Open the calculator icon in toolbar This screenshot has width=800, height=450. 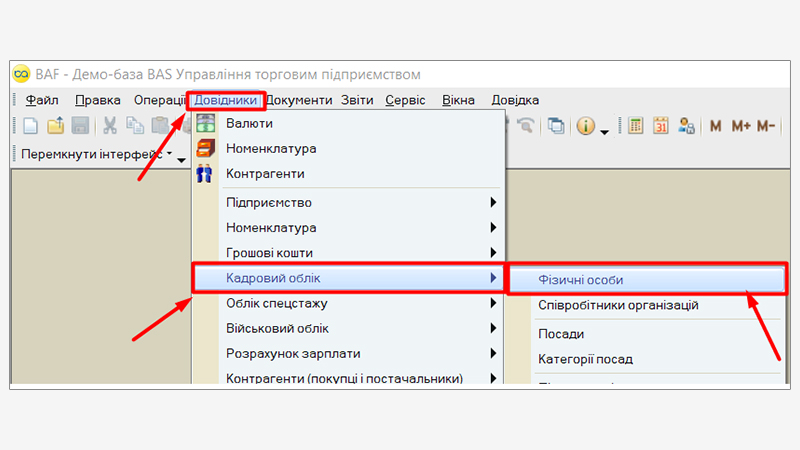(x=635, y=126)
